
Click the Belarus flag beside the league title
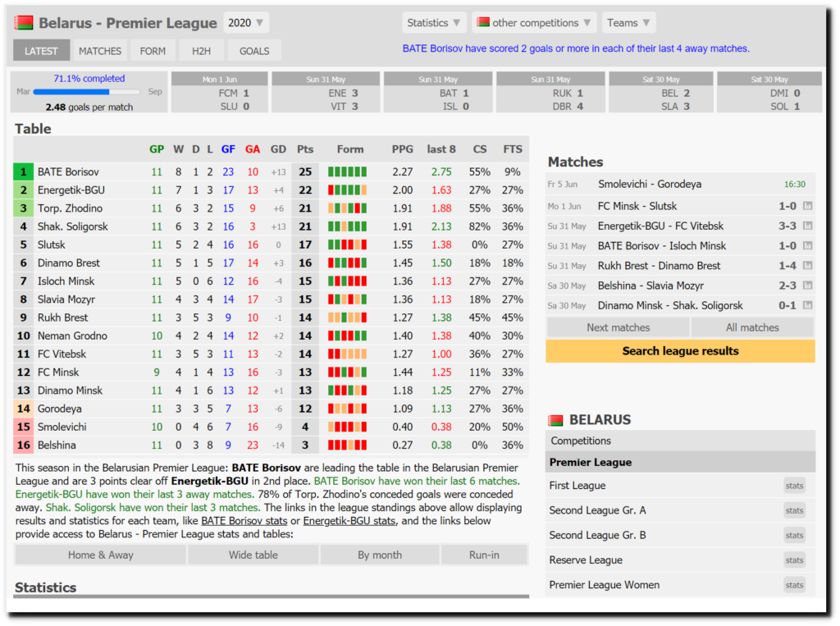click(24, 23)
